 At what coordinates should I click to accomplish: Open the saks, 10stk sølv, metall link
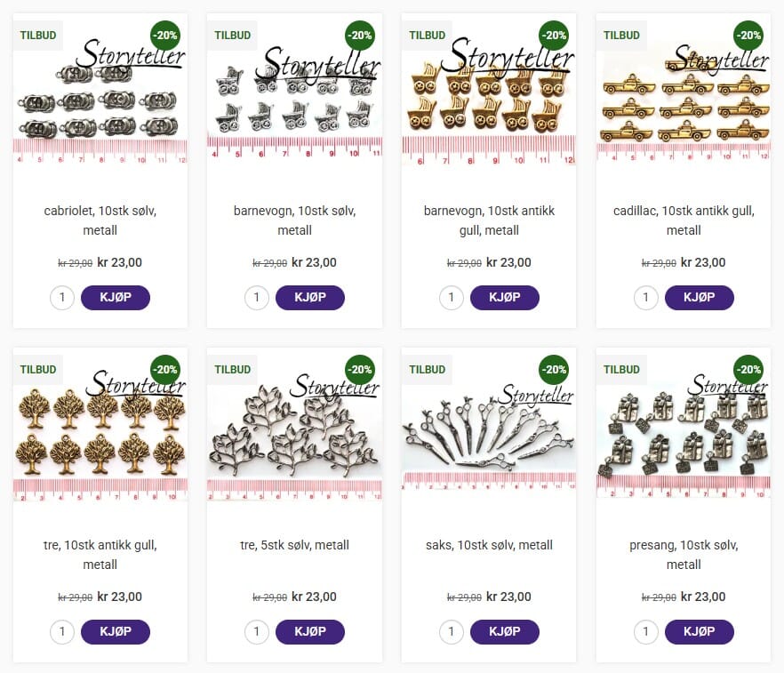489,545
